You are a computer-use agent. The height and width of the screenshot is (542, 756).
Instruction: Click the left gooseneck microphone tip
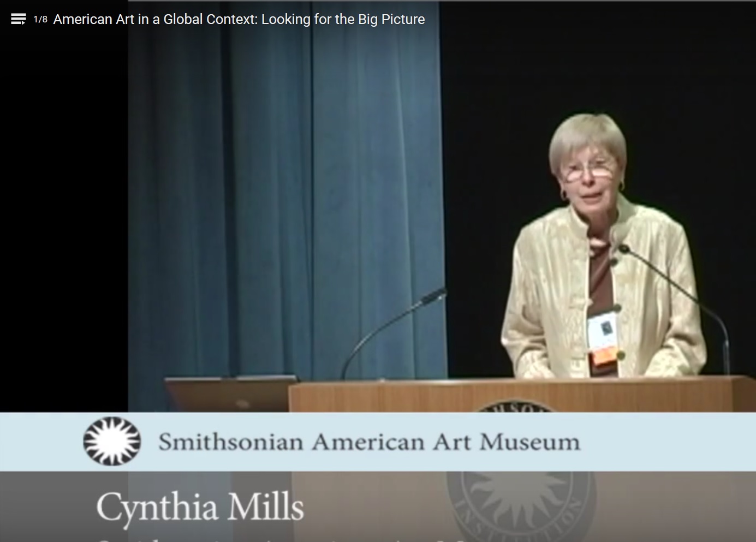pos(434,296)
